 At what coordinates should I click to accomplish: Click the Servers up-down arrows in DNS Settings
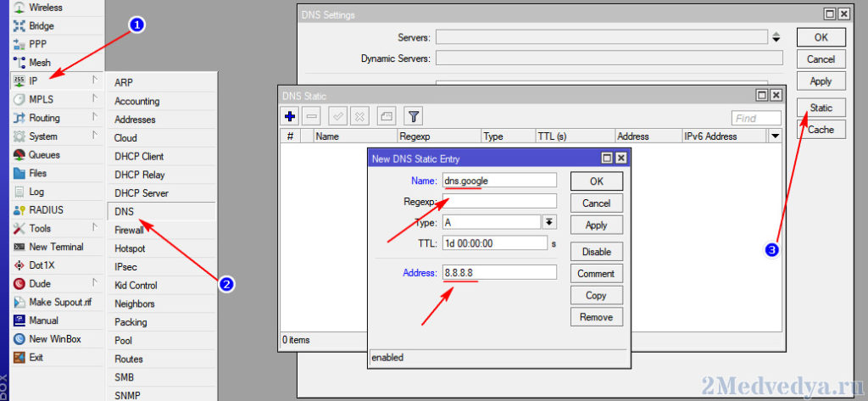coord(776,37)
